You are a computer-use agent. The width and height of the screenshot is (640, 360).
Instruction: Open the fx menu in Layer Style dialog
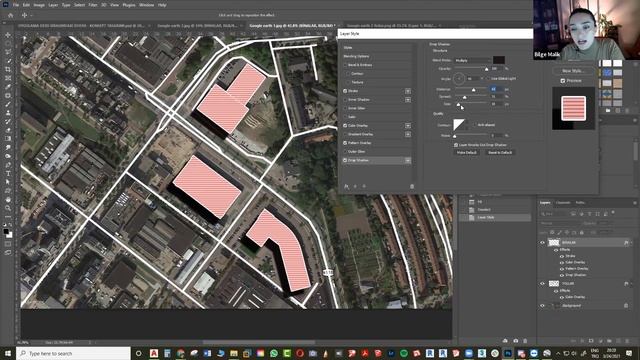(x=346, y=187)
